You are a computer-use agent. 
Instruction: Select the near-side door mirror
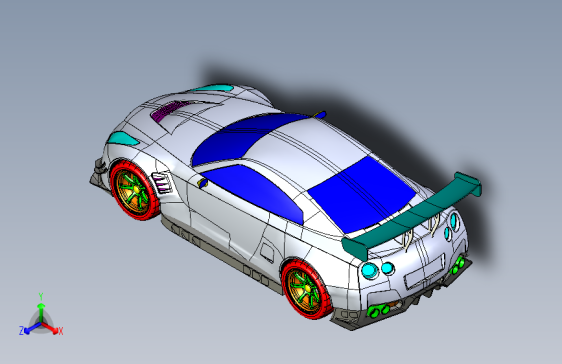point(202,183)
